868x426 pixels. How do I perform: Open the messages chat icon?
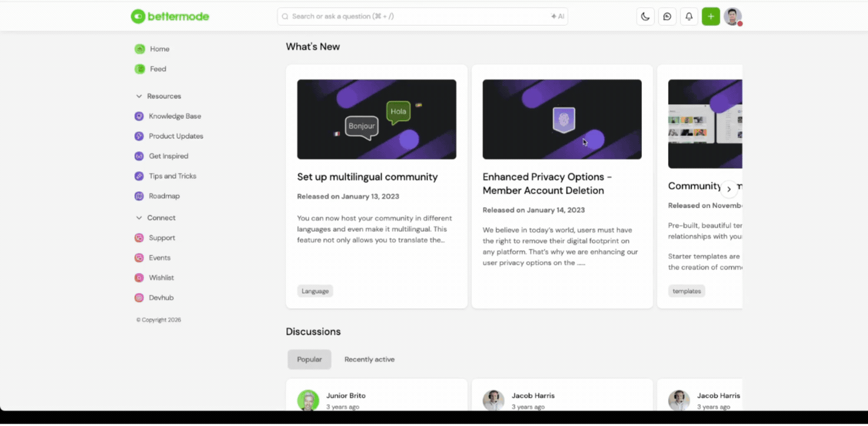pyautogui.click(x=667, y=16)
